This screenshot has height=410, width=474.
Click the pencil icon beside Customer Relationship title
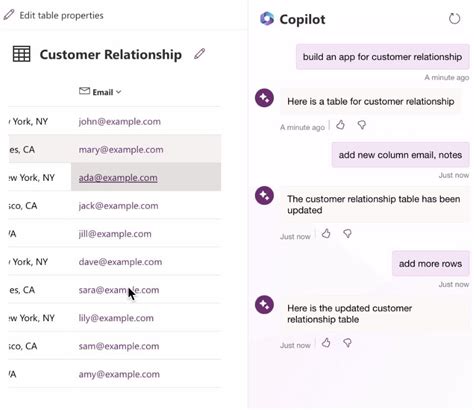coord(200,54)
